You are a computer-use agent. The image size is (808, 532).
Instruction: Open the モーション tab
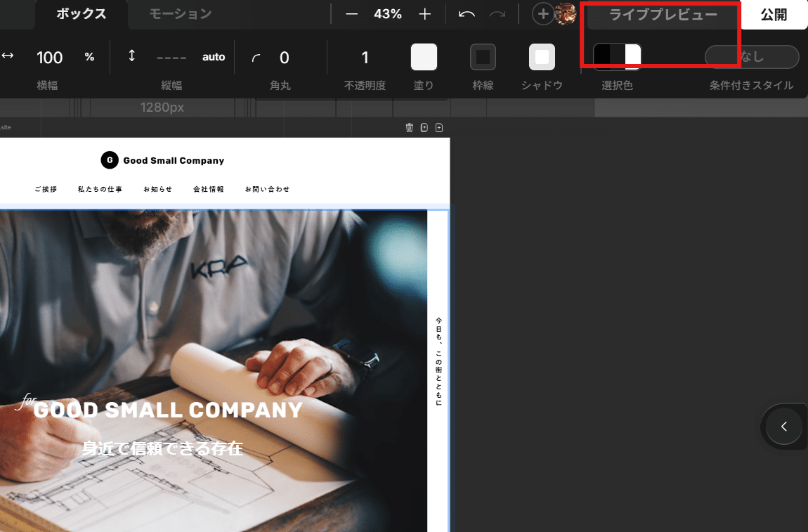pos(181,14)
